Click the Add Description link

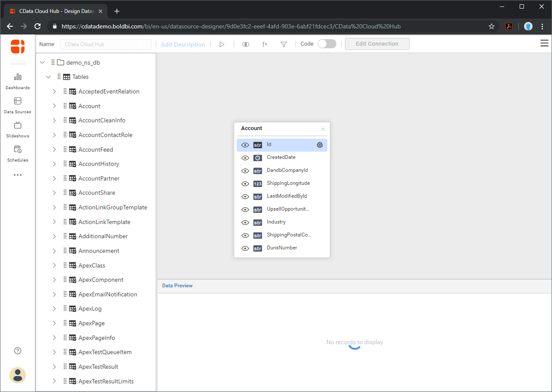183,44
